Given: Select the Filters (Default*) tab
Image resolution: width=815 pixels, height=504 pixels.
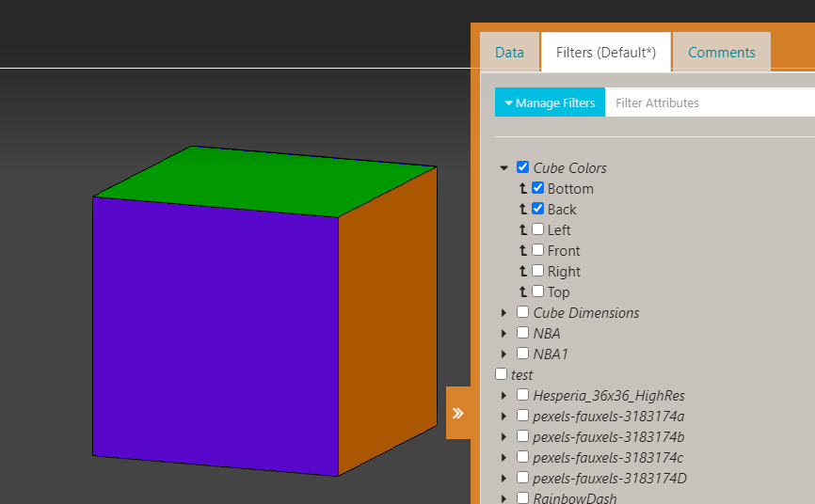Looking at the screenshot, I should pos(606,52).
